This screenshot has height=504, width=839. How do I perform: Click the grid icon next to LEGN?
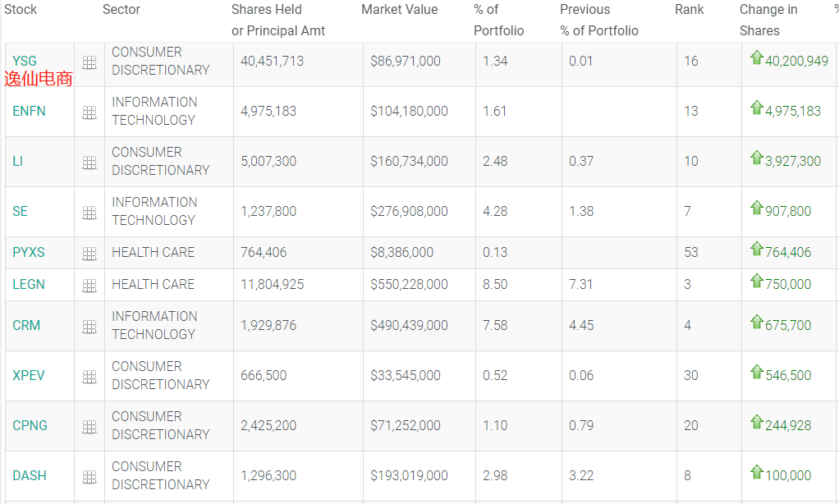(x=89, y=286)
